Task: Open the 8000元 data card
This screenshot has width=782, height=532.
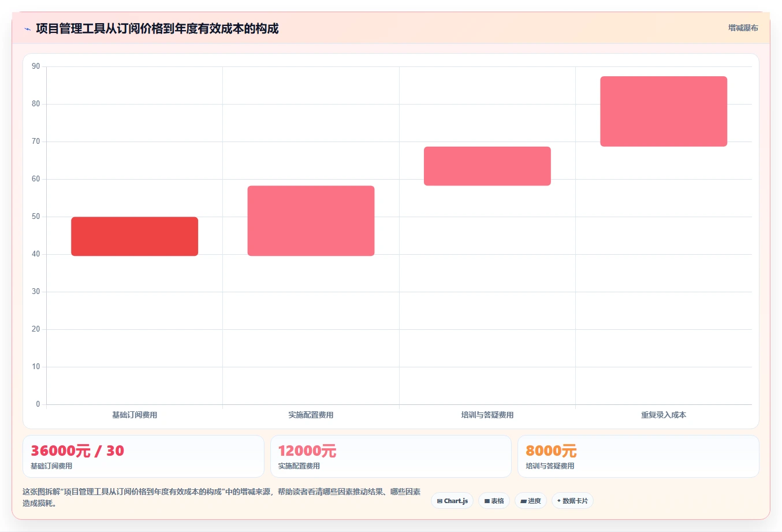Action: coord(638,456)
